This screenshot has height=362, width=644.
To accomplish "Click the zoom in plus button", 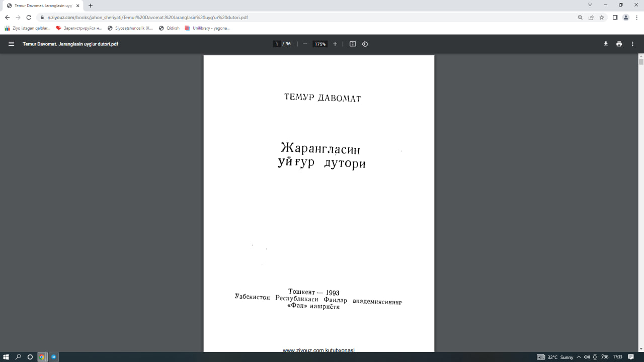I will pos(335,44).
